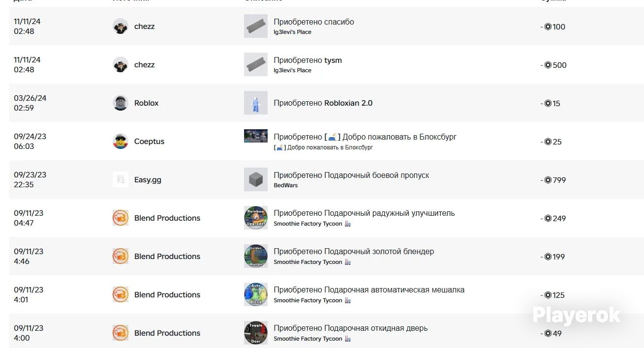The image size is (644, 348).
Task: Open the BedWars place link
Action: pyautogui.click(x=286, y=185)
